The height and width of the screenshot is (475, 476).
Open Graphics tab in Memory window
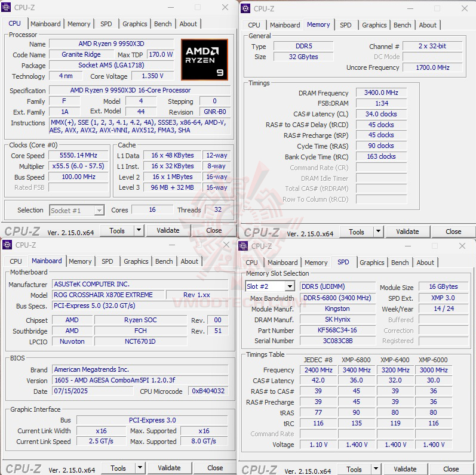pos(374,25)
